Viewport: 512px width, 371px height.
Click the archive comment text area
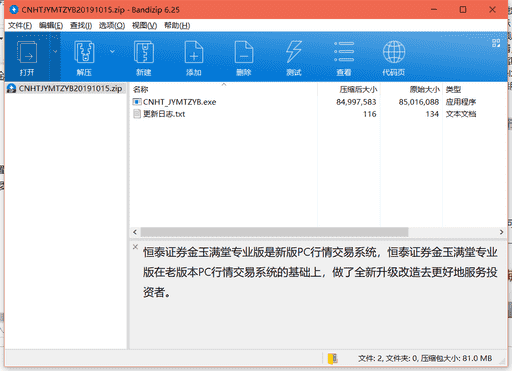(x=320, y=272)
